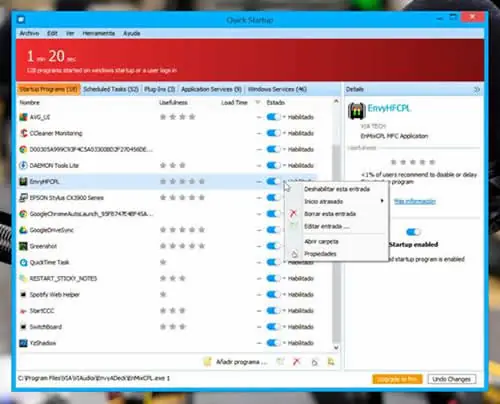The width and height of the screenshot is (500, 404).
Task: Sort the list by the Nombre column header
Action: coord(29,102)
